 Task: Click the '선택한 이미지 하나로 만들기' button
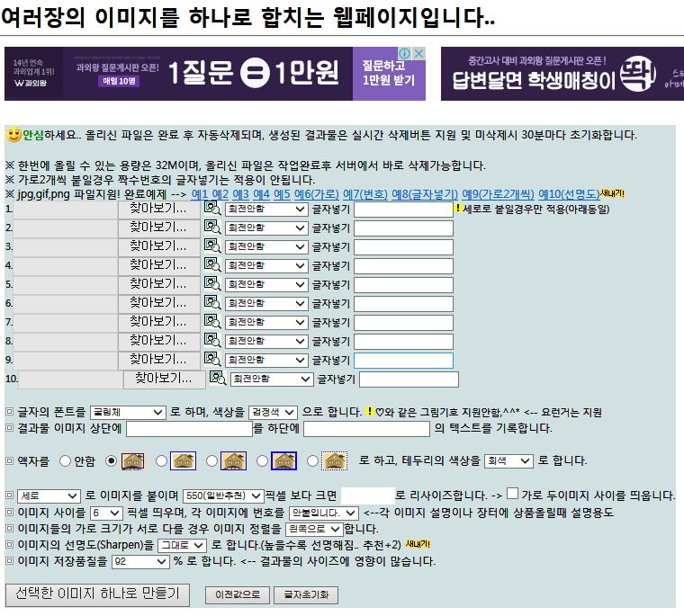click(x=97, y=594)
